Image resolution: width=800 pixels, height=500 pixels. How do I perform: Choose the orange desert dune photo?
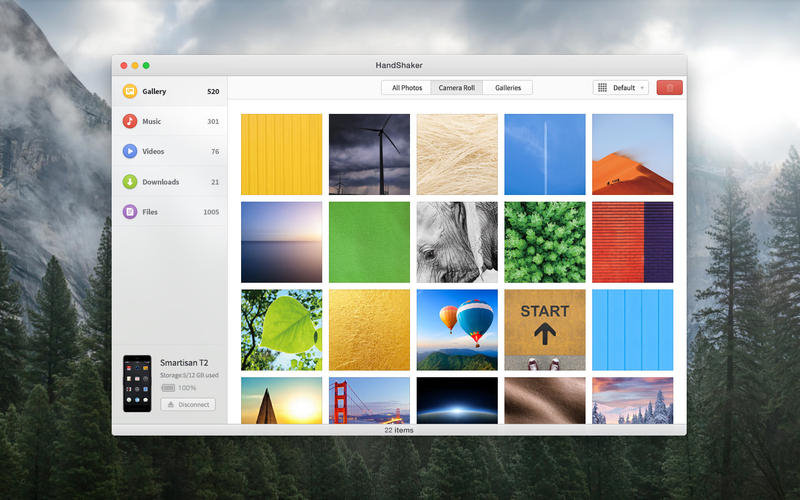point(633,154)
